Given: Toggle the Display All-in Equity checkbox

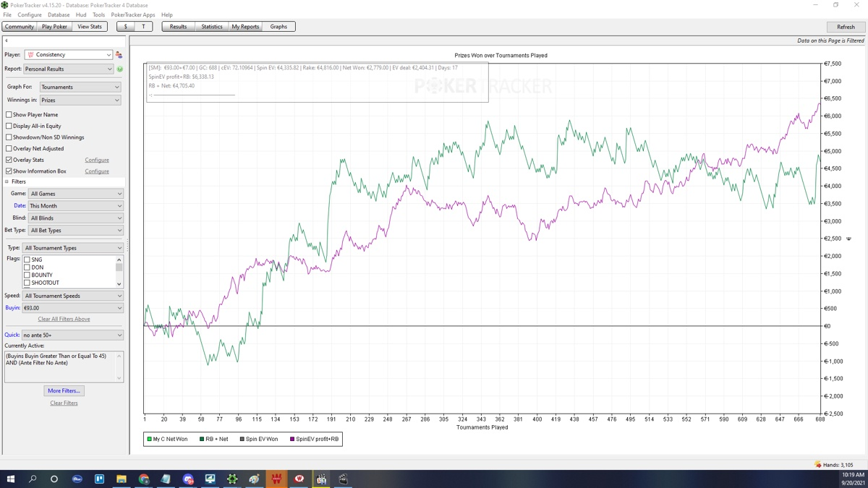Looking at the screenshot, I should pos(9,126).
